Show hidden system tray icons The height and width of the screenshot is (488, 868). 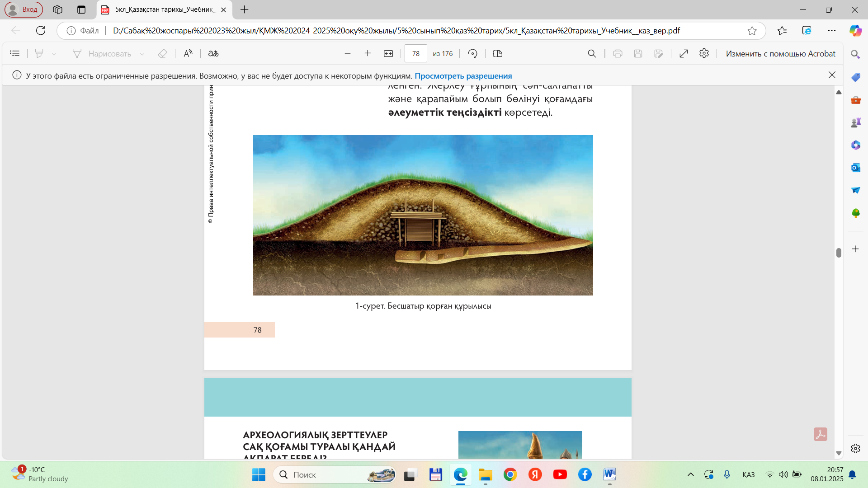690,474
